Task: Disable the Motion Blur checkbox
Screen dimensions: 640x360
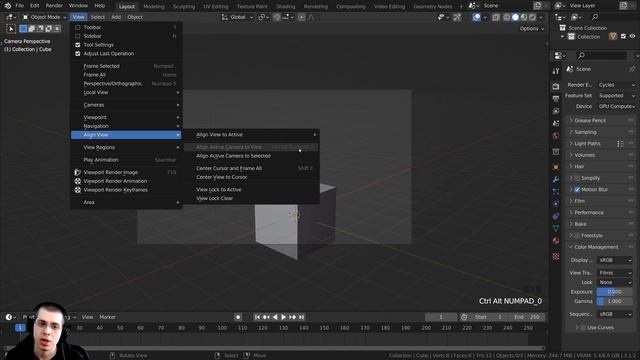Action: point(577,189)
